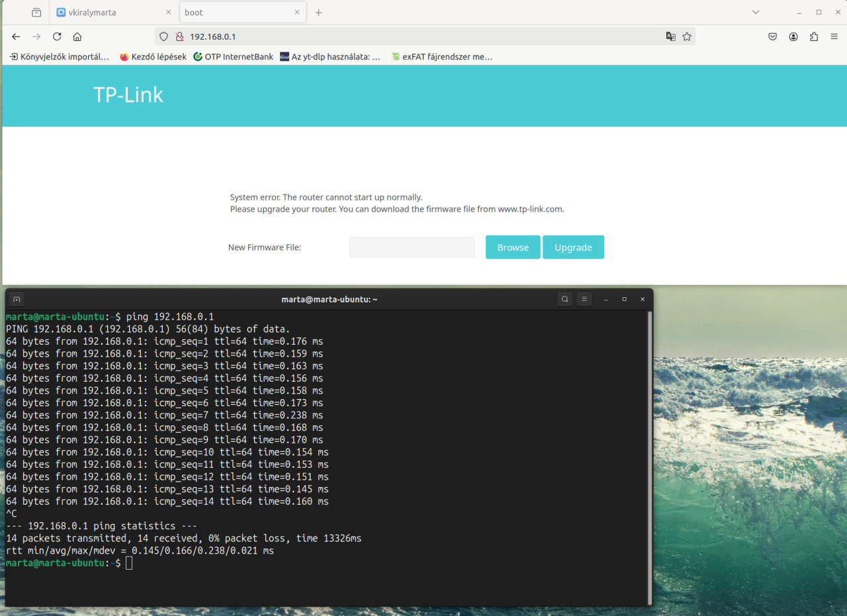Select the boot tab

(242, 13)
